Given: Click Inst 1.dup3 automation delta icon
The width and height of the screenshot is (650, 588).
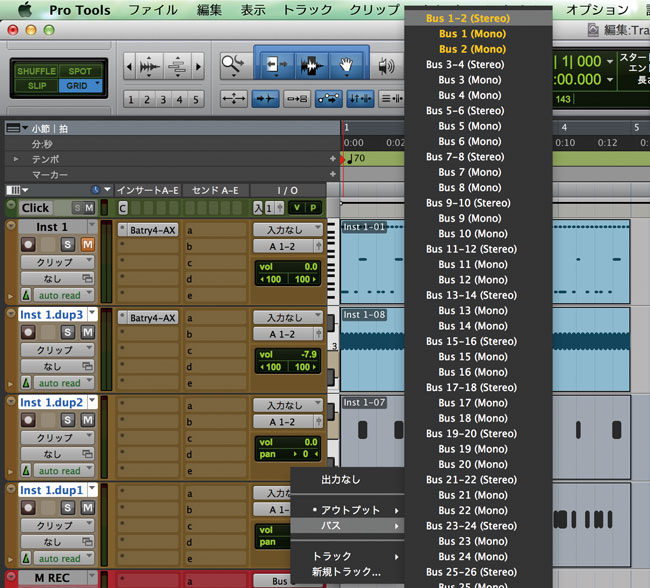Looking at the screenshot, I should pyautogui.click(x=26, y=383).
